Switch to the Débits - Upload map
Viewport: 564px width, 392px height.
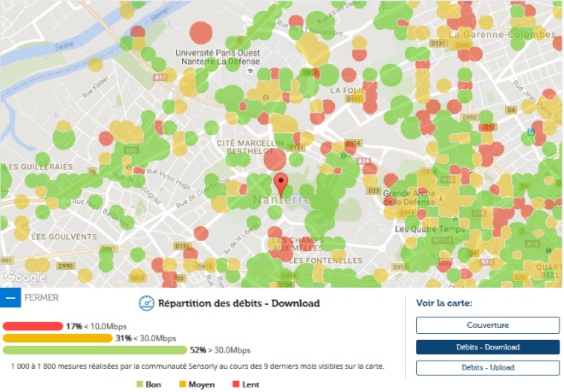(487, 367)
